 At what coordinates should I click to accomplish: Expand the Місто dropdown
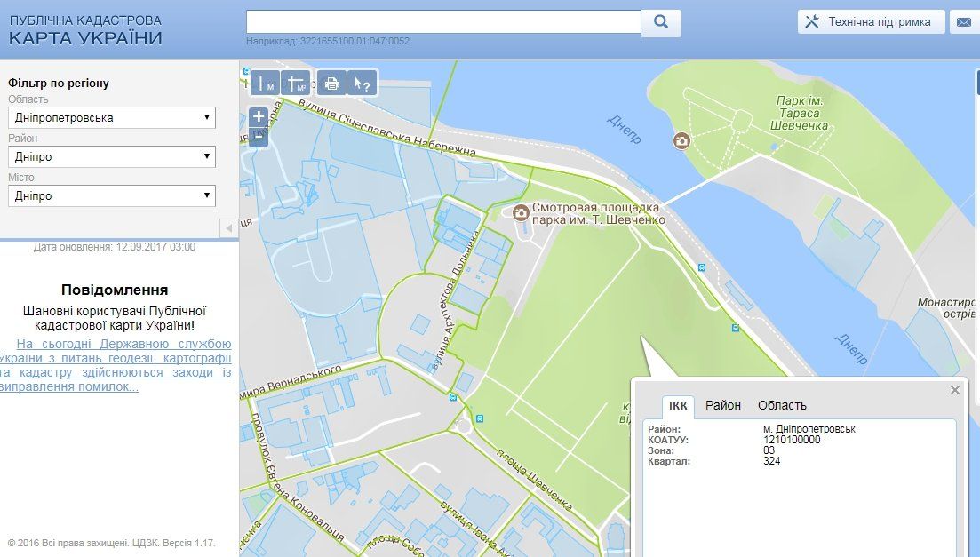click(x=112, y=195)
